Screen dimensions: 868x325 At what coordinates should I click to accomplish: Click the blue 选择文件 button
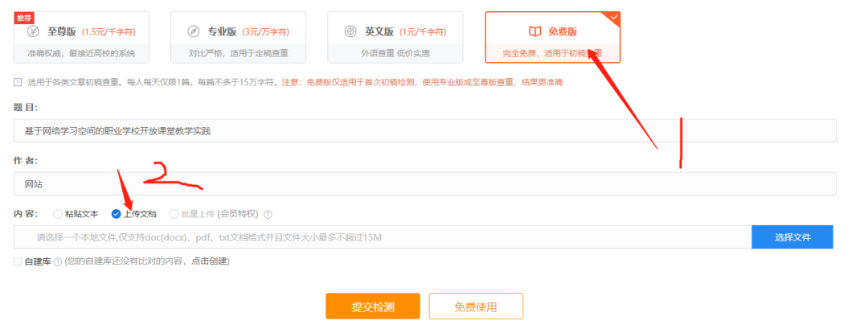coord(792,237)
